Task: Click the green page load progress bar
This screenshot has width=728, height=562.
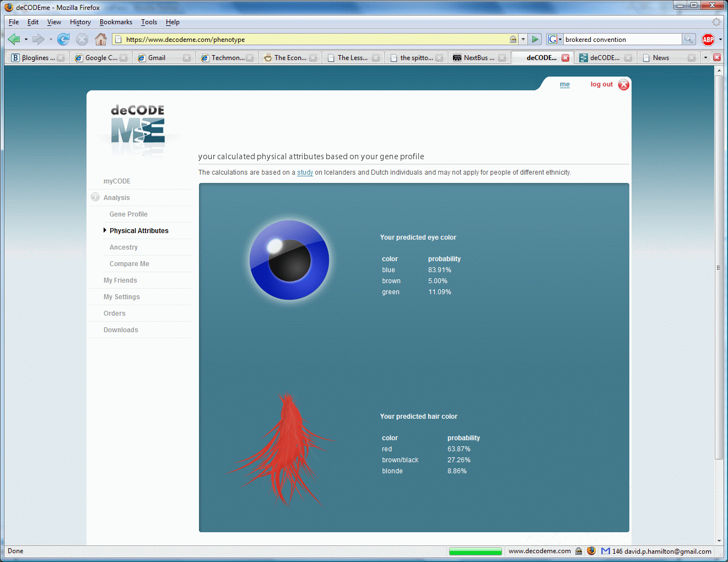Action: coord(475,551)
